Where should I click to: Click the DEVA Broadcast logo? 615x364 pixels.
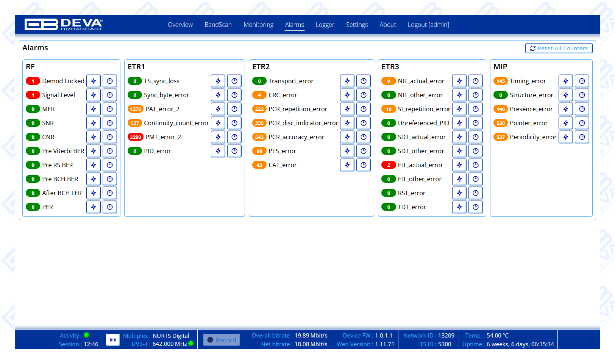coord(64,25)
